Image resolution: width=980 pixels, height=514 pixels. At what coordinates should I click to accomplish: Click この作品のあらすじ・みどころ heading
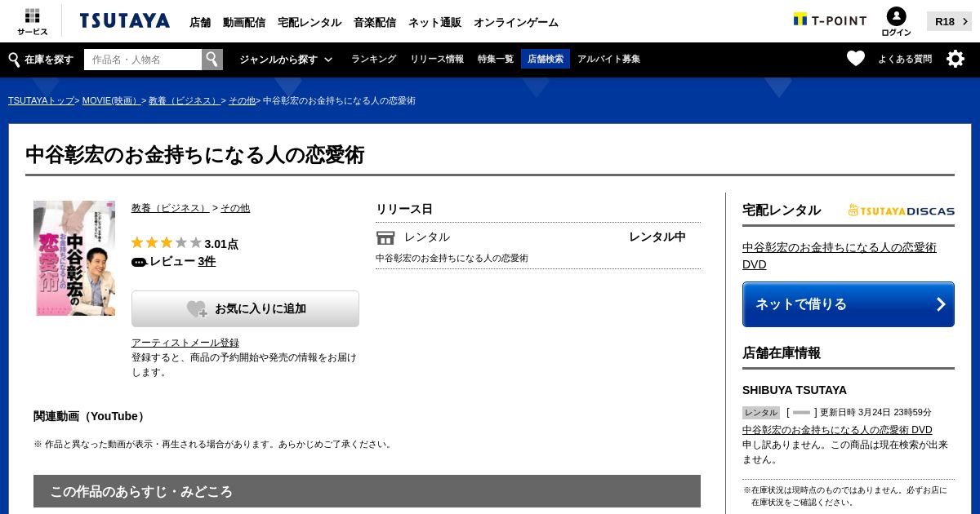pos(367,491)
